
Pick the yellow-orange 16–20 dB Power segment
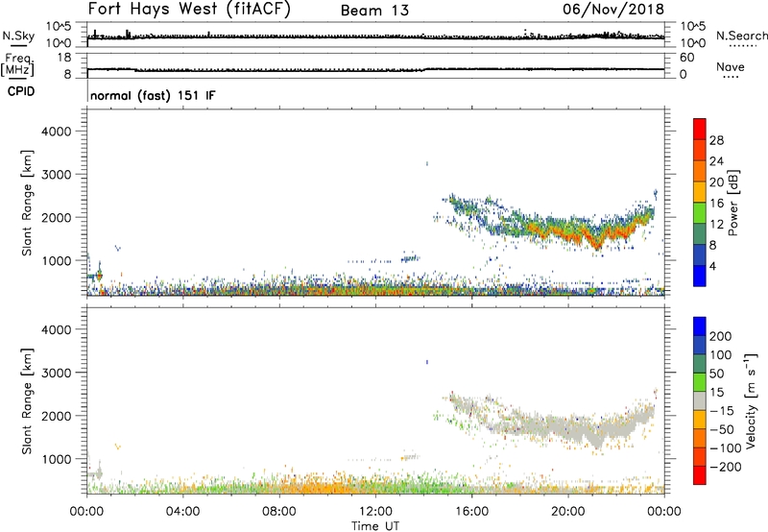pos(700,191)
